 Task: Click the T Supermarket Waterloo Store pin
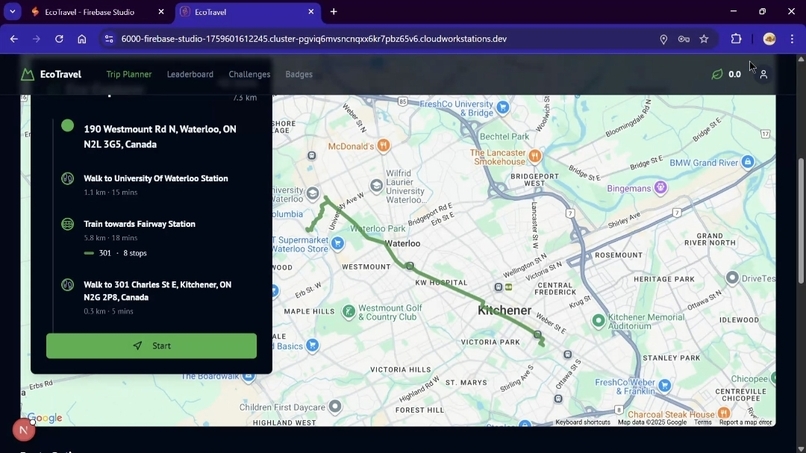point(337,243)
